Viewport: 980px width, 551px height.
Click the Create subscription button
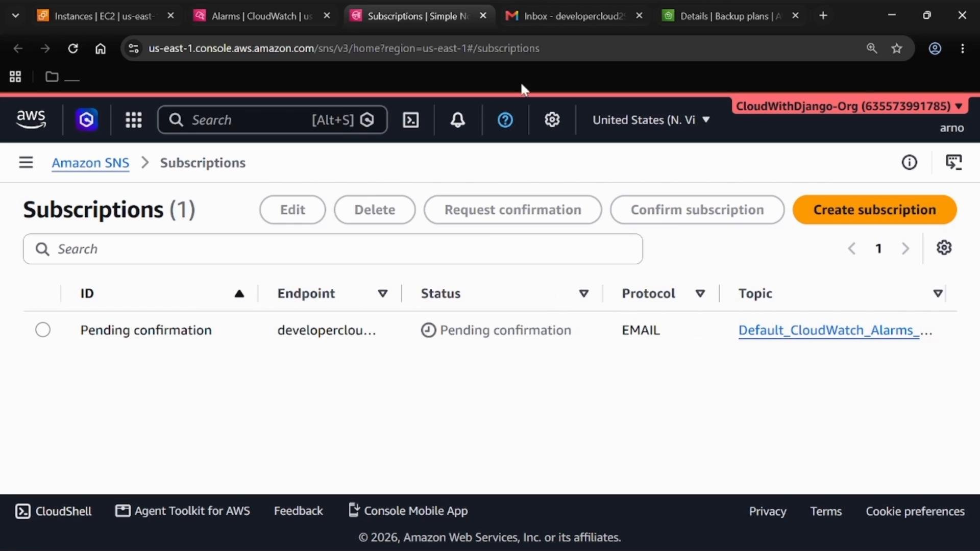[874, 210]
